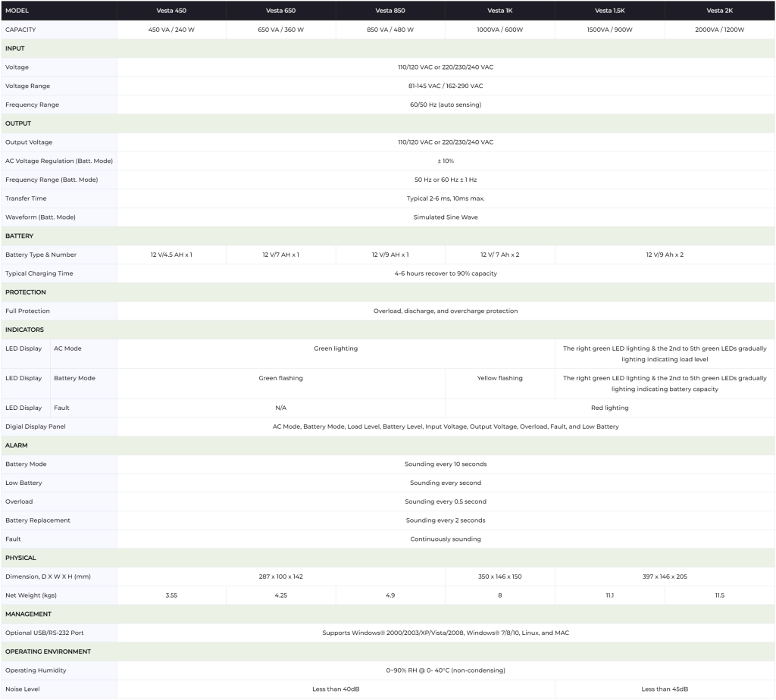Click the 12 V/9 AH x 1 battery cell
This screenshot has height=700, width=776.
[390, 255]
